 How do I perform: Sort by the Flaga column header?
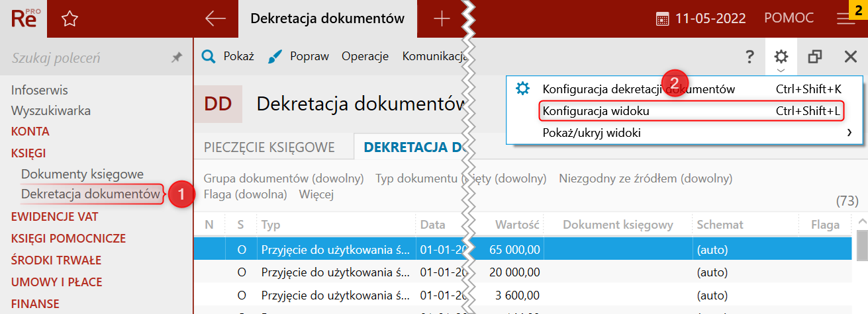(x=825, y=225)
